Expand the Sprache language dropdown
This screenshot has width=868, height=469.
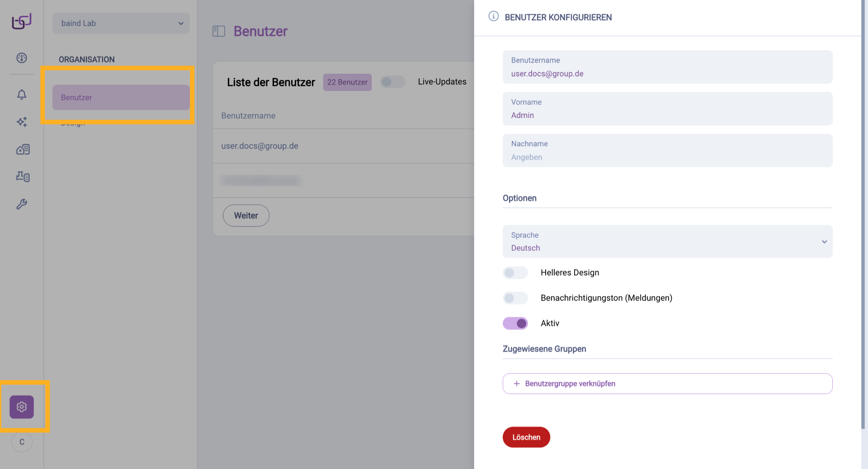coord(667,242)
